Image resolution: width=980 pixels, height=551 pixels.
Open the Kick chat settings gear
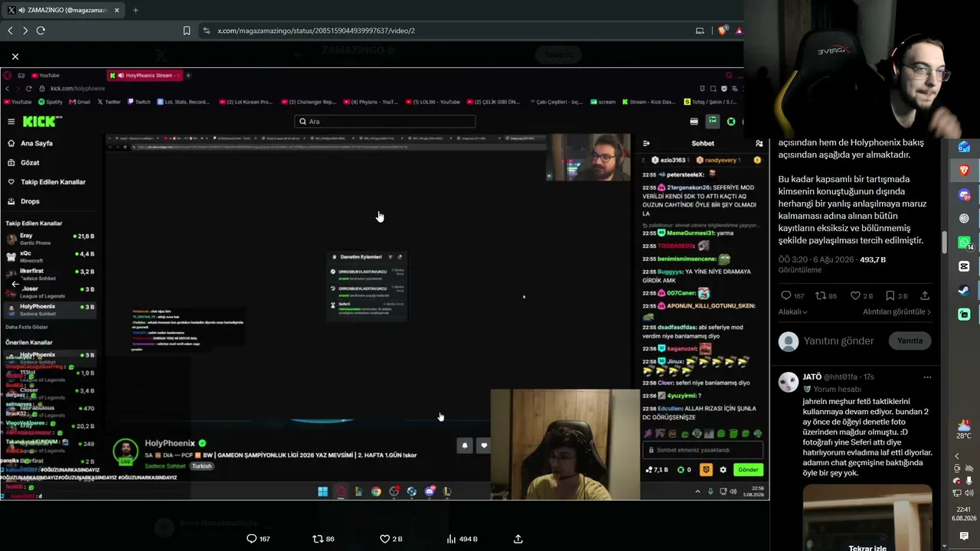click(723, 470)
